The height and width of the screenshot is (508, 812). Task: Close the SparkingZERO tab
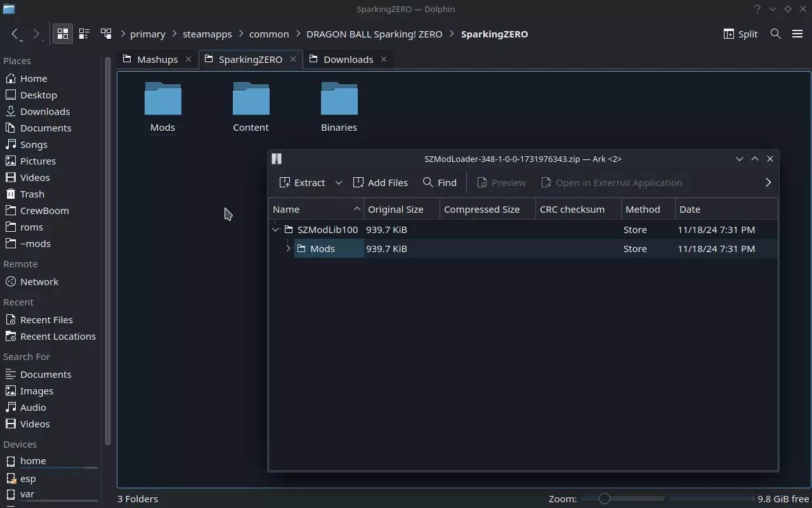(x=292, y=59)
